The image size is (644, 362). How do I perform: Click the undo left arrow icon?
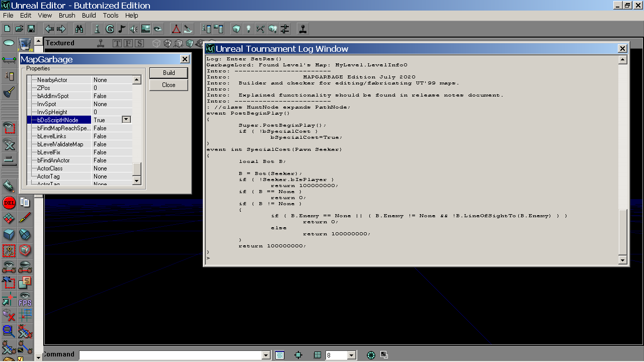49,29
